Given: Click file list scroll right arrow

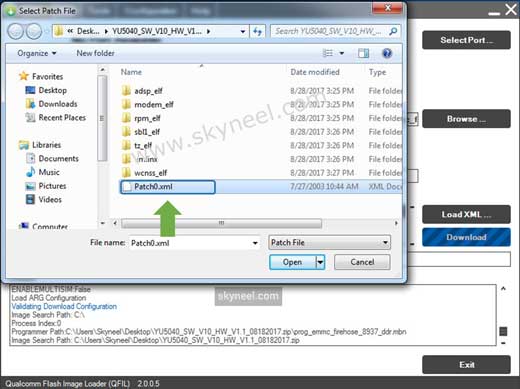Looking at the screenshot, I should coord(396,223).
